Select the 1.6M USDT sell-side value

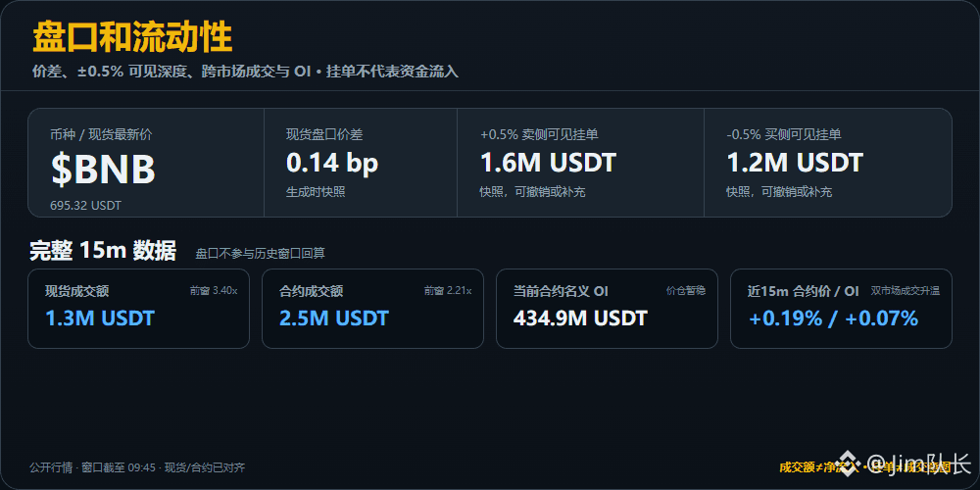(x=548, y=163)
